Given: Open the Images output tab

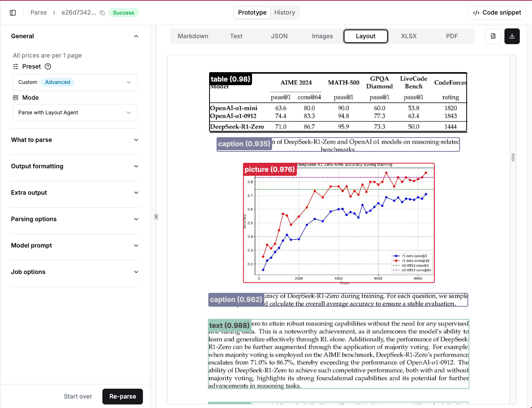Looking at the screenshot, I should pos(323,36).
